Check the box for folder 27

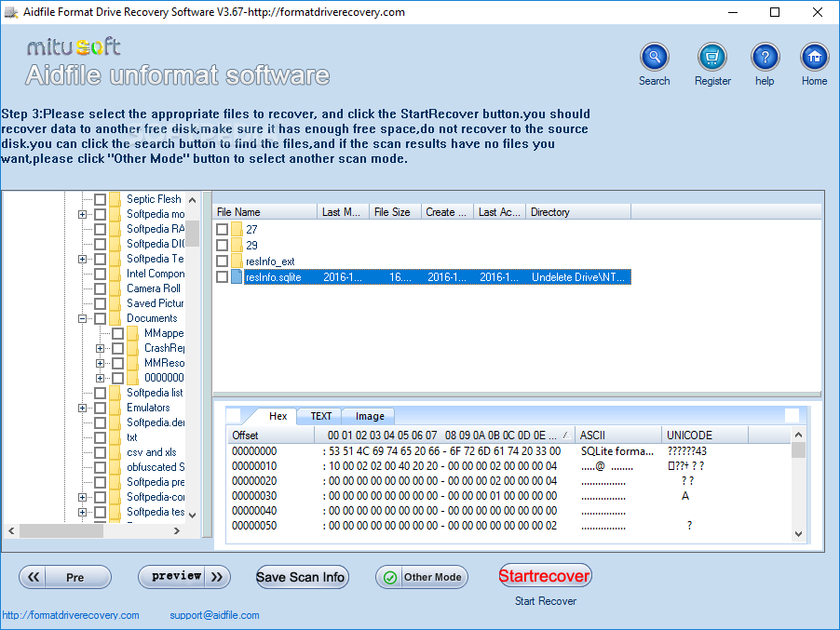point(223,229)
